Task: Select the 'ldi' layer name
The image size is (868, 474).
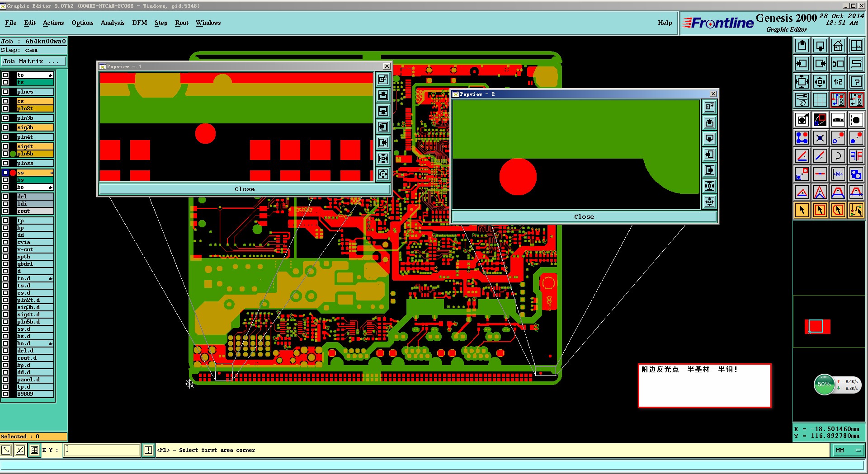Action: click(x=35, y=204)
